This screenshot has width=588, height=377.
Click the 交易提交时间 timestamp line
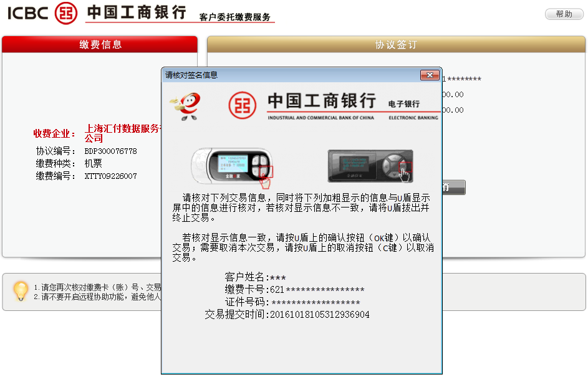pos(287,314)
